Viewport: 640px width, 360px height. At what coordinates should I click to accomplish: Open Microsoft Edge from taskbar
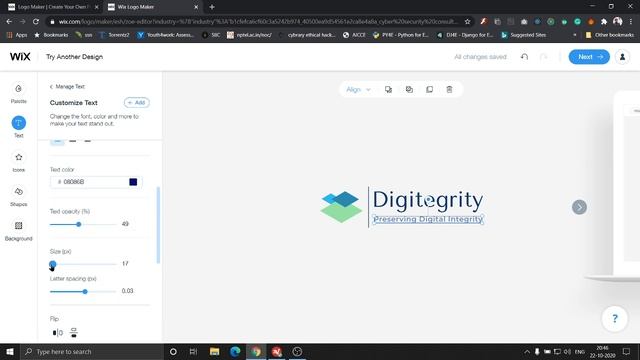[235, 351]
